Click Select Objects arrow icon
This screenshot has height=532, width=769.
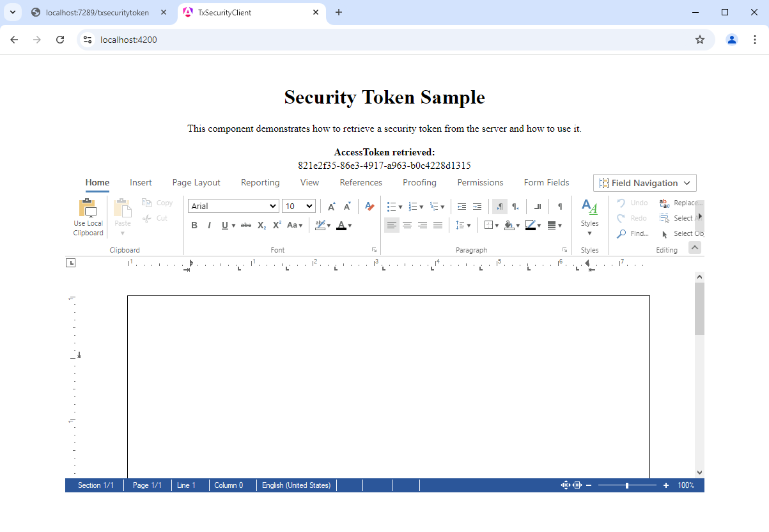(x=665, y=234)
